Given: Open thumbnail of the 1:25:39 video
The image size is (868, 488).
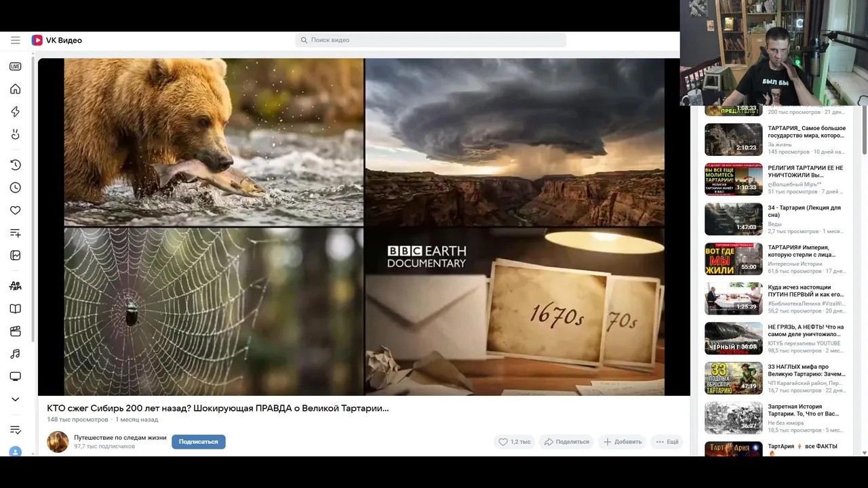Looking at the screenshot, I should 733,299.
